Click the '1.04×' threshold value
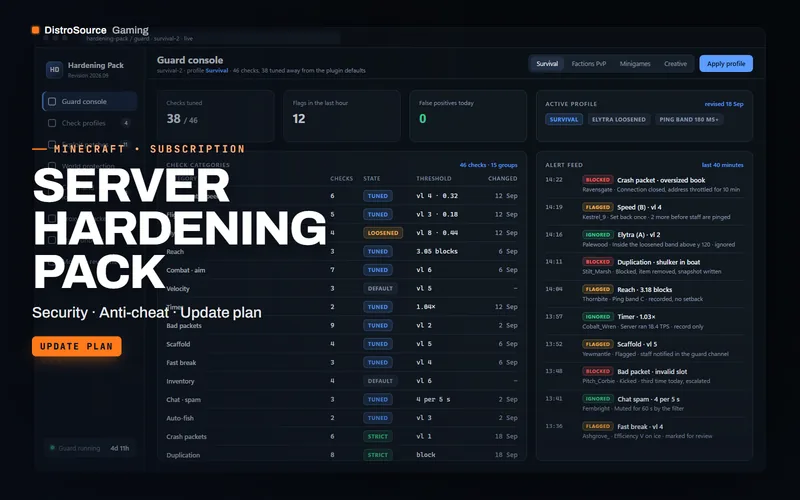 pyautogui.click(x=426, y=307)
